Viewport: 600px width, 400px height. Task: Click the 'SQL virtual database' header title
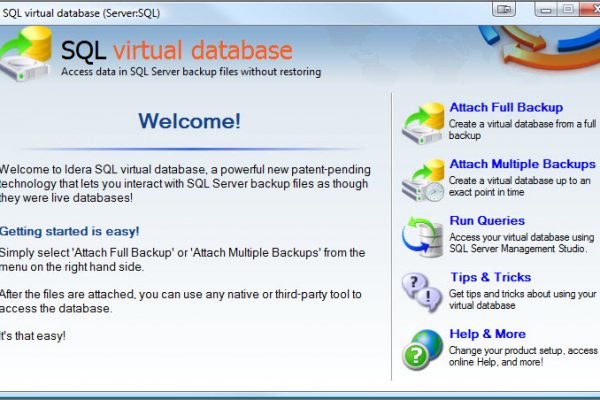point(177,51)
